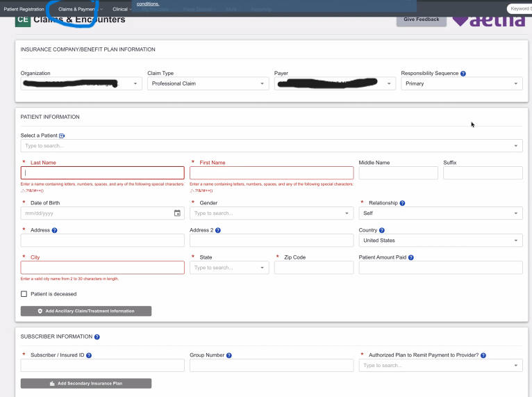The height and width of the screenshot is (397, 532).
Task: Click the Date of Birth calendar icon
Action: [x=177, y=213]
